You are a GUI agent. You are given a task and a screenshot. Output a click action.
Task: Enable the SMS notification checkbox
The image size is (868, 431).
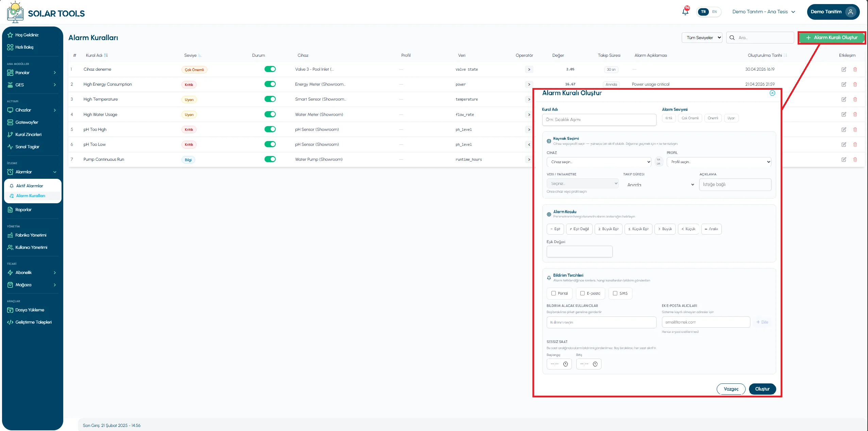tap(615, 293)
